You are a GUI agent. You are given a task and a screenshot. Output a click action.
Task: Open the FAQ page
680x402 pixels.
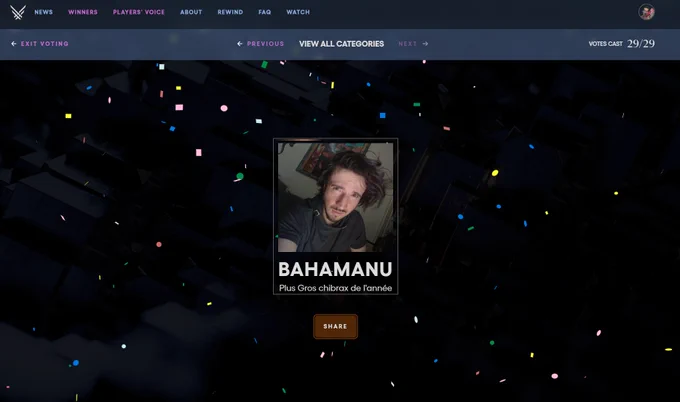click(x=265, y=12)
